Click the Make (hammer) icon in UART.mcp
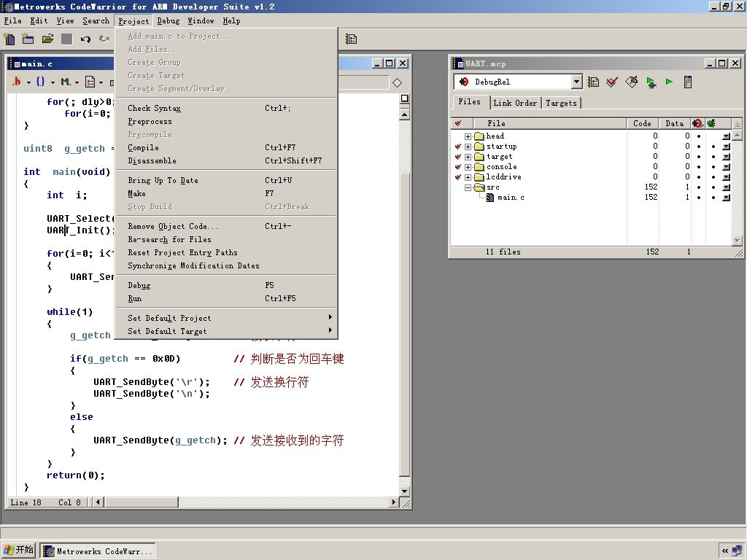The height and width of the screenshot is (560, 747). [631, 82]
